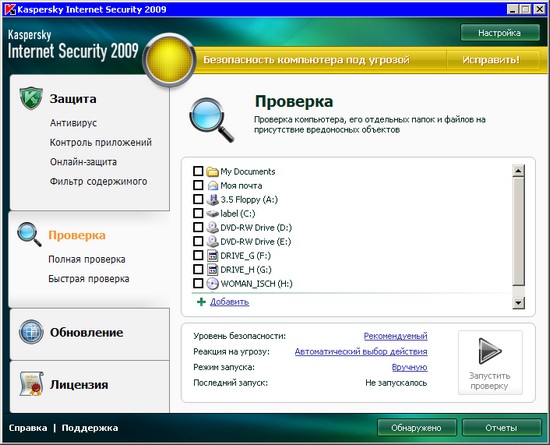Open Контроль приложений item
This screenshot has width=550, height=445.
(101, 142)
